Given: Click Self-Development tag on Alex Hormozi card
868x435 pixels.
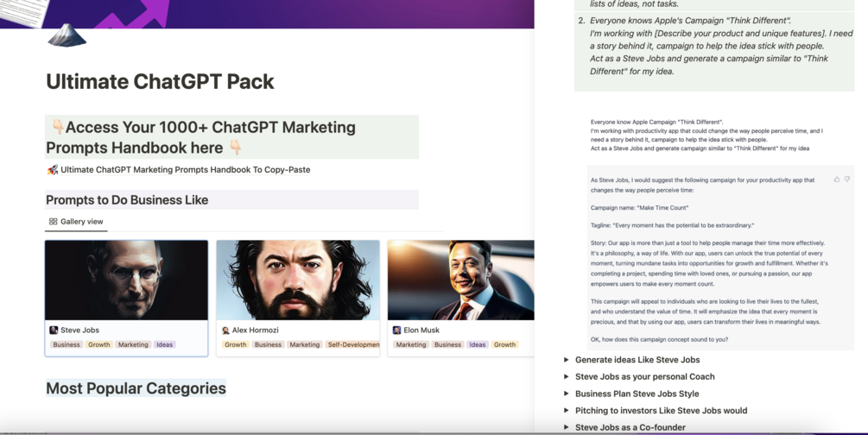Looking at the screenshot, I should pos(352,344).
